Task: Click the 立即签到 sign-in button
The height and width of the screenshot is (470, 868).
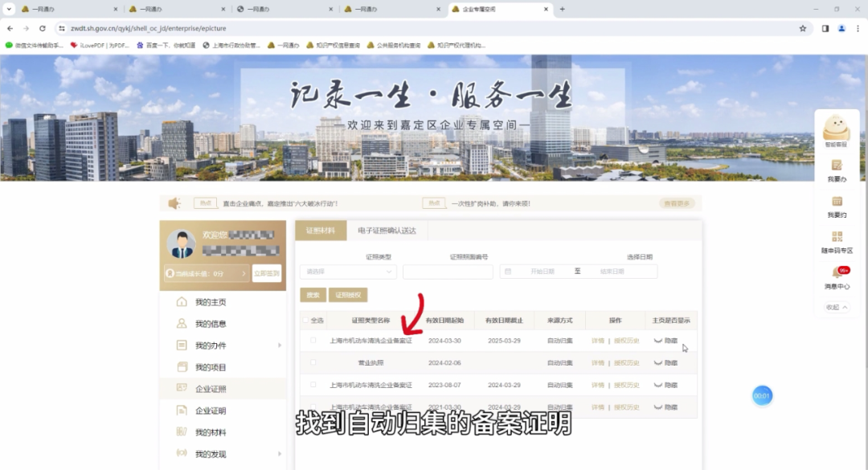Action: pos(267,273)
